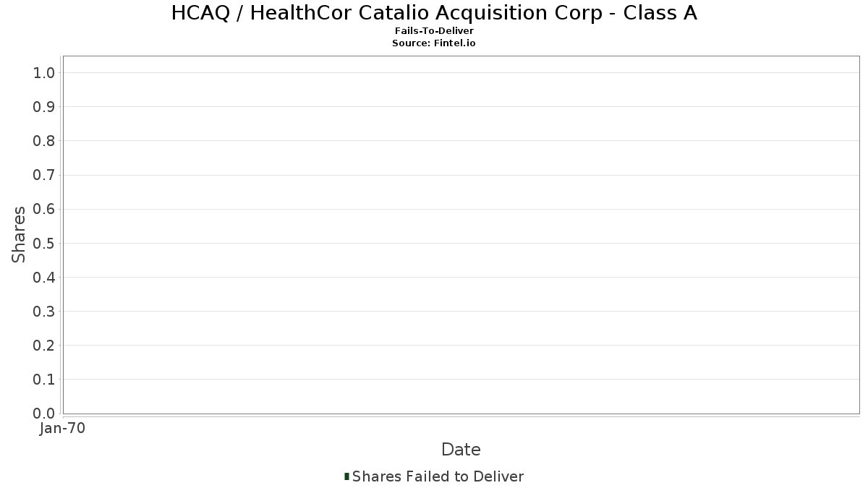The width and height of the screenshot is (868, 488).
Task: Click the 0.7 y-axis tick label
Action: [44, 175]
